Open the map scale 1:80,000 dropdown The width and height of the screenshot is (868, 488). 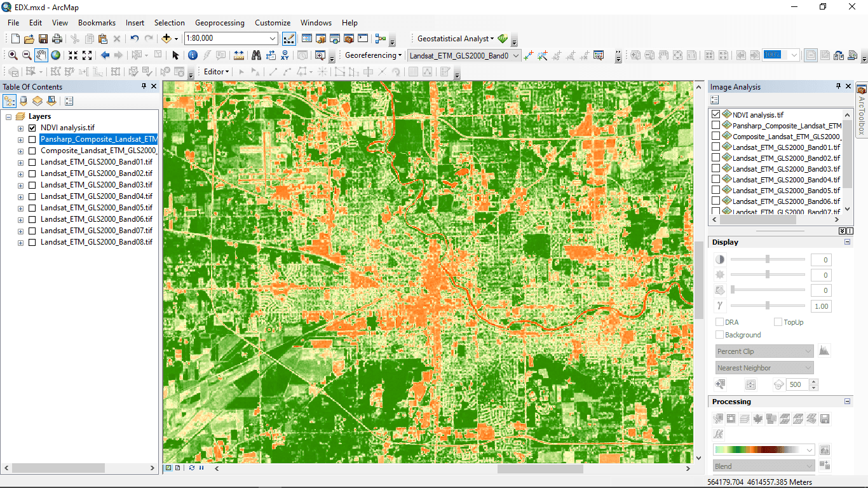pyautogui.click(x=273, y=39)
